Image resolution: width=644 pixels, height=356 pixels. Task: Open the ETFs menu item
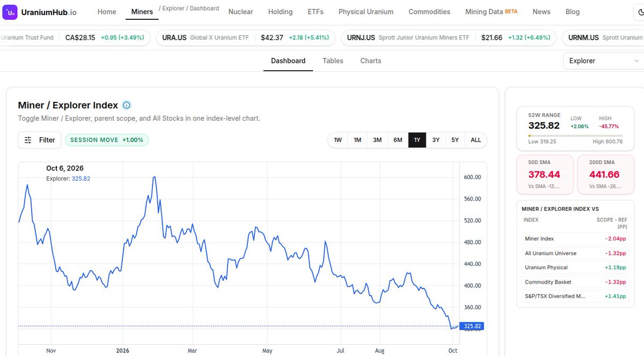tap(316, 12)
